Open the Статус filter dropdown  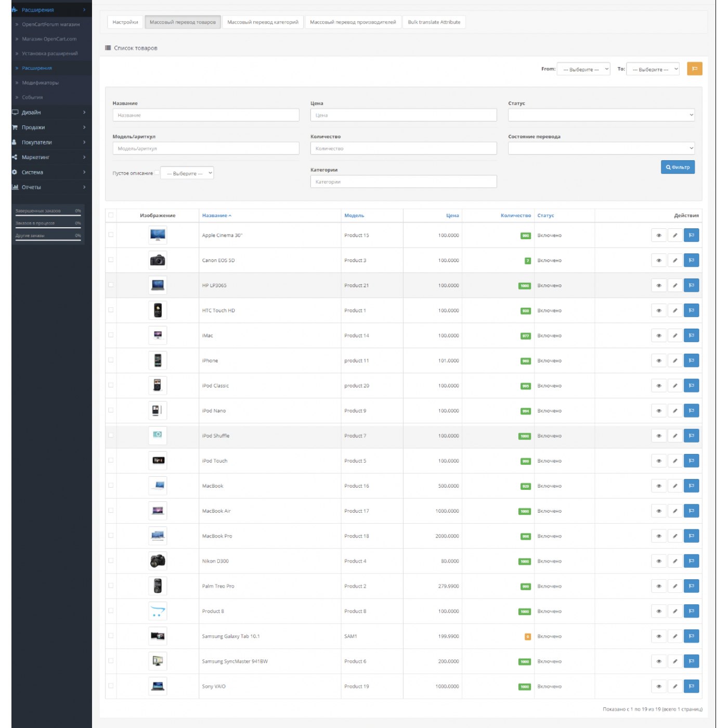pyautogui.click(x=601, y=115)
